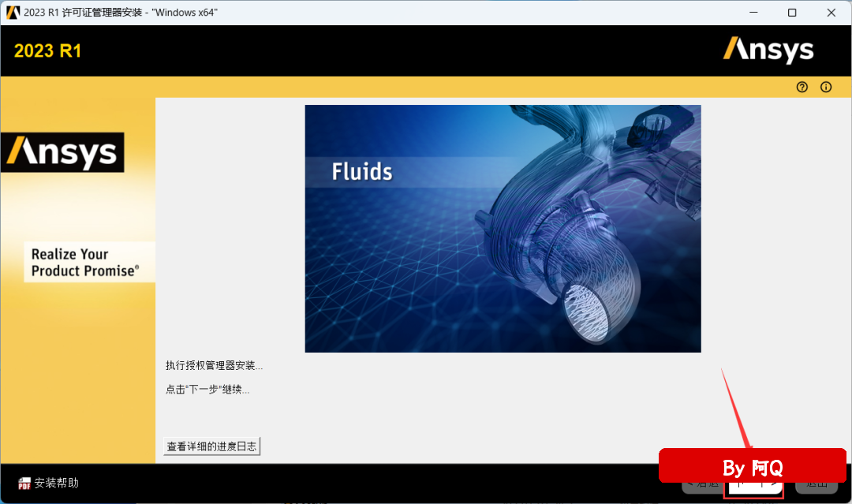Click the 执行授权管理器安装 status text
The height and width of the screenshot is (504, 852).
click(214, 366)
